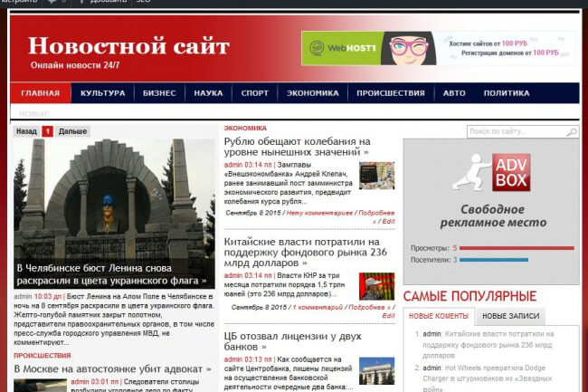Click the Онлайн новости 24/7 tagline
Image resolution: width=588 pixels, height=392 pixels.
click(75, 65)
